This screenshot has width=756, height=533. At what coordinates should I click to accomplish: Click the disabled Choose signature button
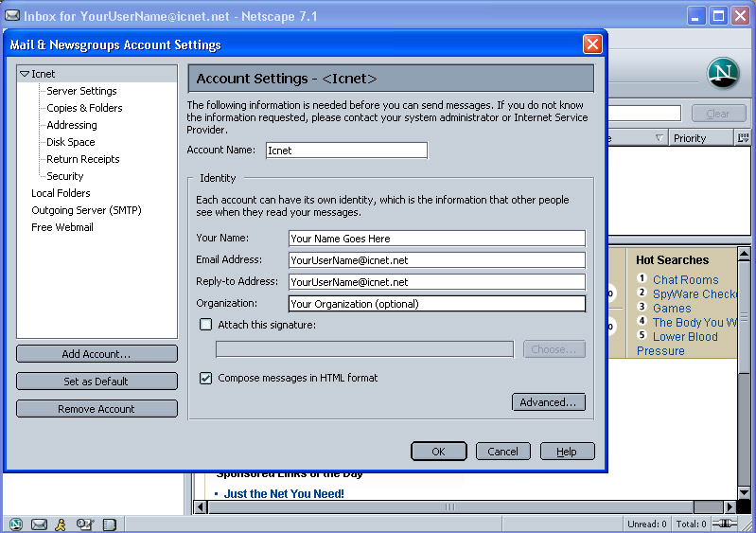pyautogui.click(x=554, y=348)
